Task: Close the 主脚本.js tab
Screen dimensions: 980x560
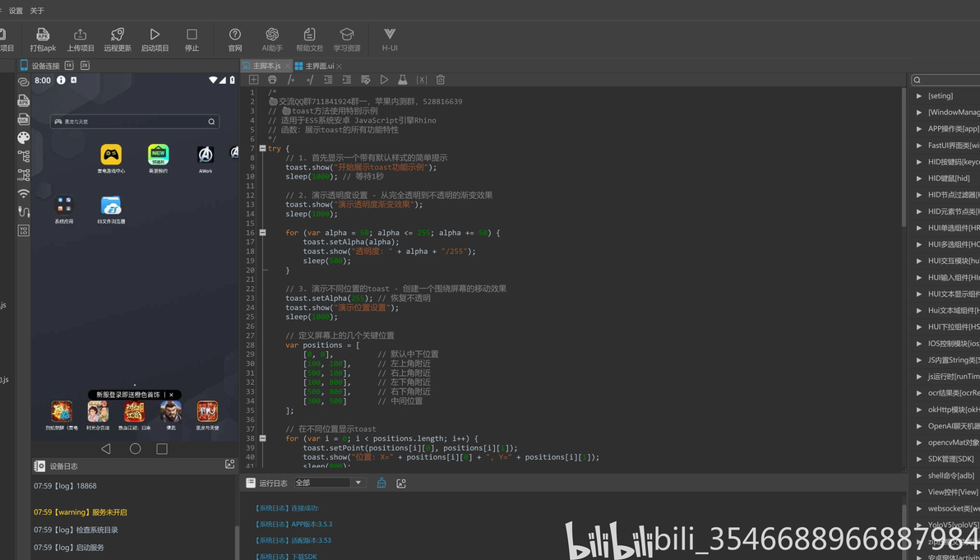Action: [288, 67]
